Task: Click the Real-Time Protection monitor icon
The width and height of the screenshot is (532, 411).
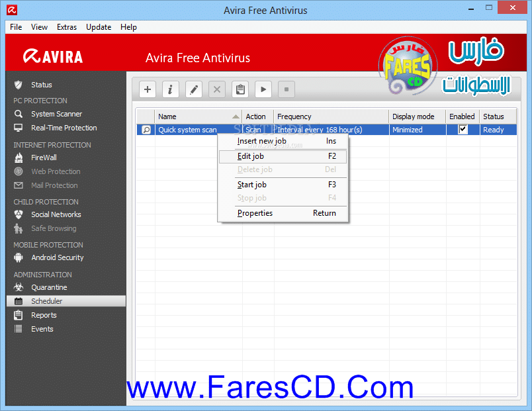Action: tap(19, 128)
